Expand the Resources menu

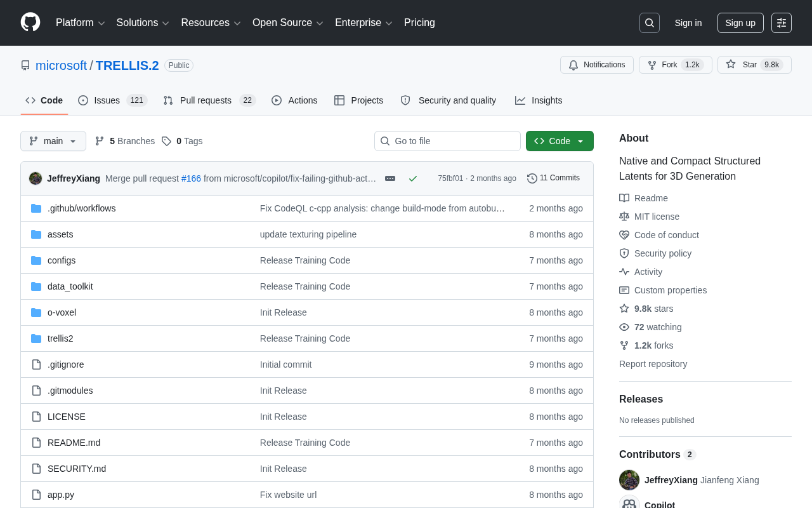coord(211,23)
